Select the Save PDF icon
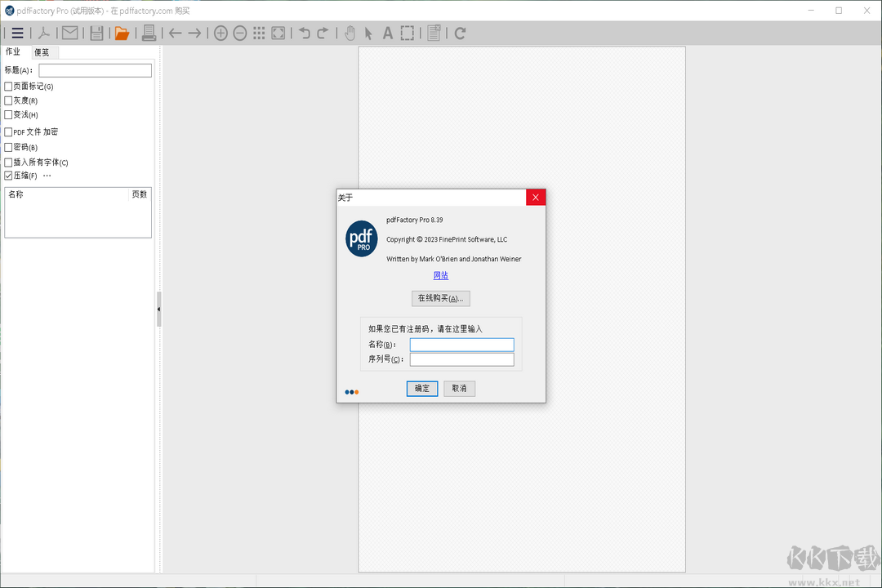Viewport: 882px width, 588px height. (96, 33)
